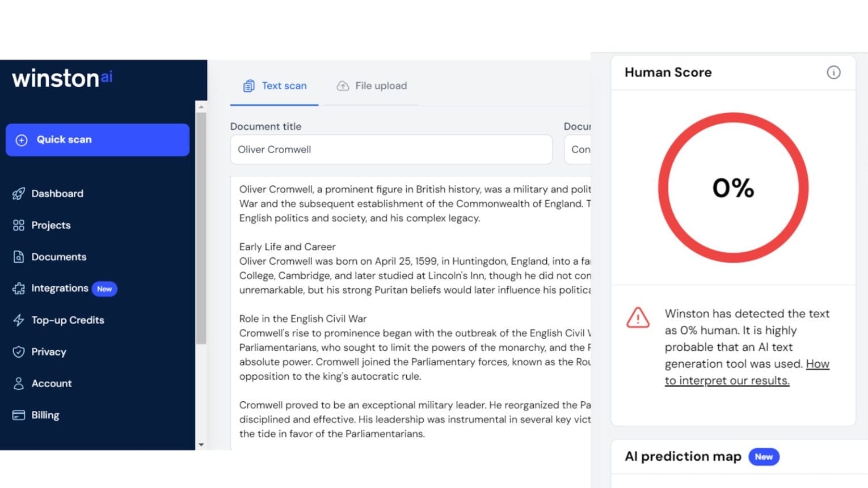Image resolution: width=868 pixels, height=488 pixels.
Task: Click the New badge beside AI prediction map
Action: pos(764,456)
